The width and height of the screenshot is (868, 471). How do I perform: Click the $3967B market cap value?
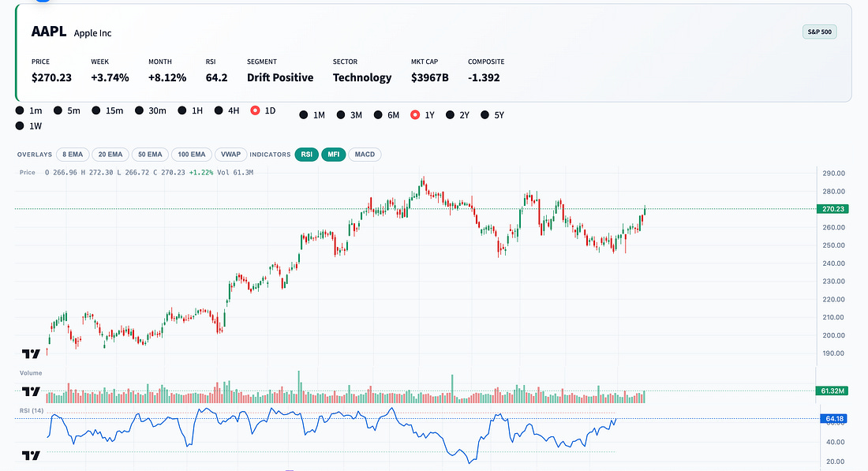429,77
